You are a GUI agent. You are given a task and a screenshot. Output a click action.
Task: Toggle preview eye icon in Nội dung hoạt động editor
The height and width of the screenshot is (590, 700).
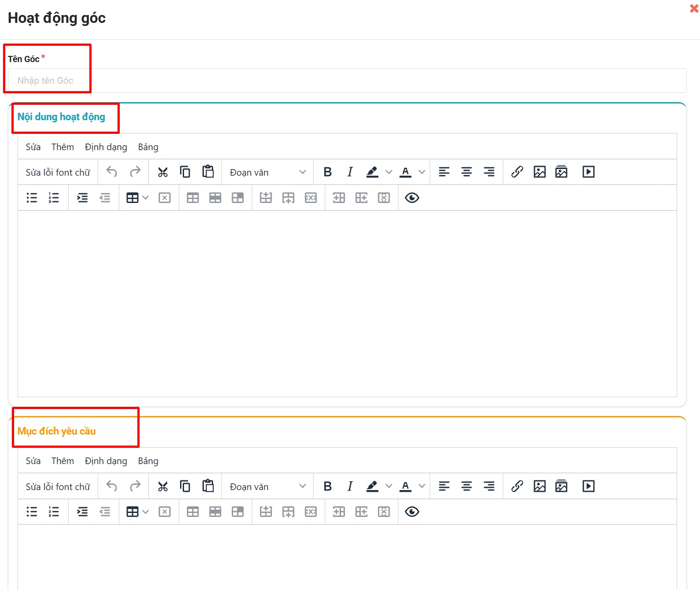[x=412, y=198]
